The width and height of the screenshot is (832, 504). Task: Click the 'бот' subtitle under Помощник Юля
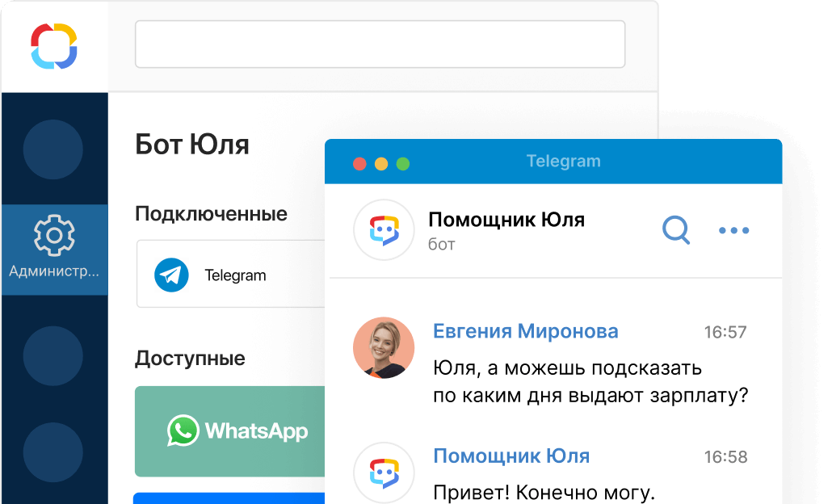point(442,244)
